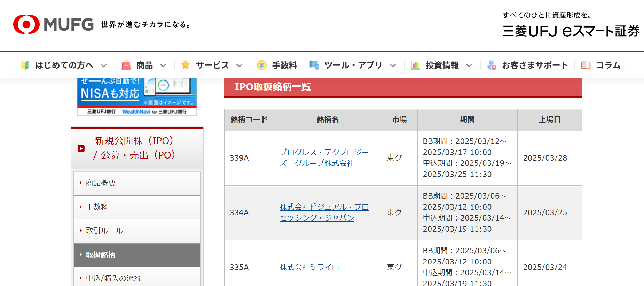
Task: Click the shopping bag icon beside 商品
Action: tap(126, 65)
